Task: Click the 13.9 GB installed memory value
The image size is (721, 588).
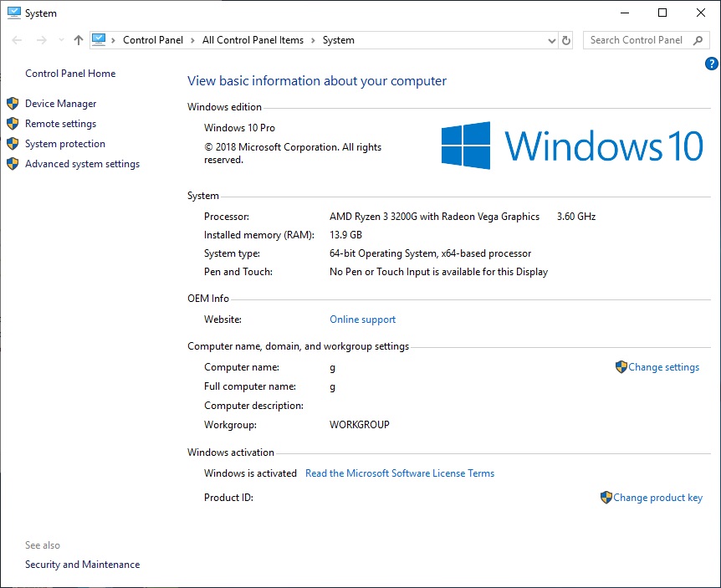Action: (345, 235)
